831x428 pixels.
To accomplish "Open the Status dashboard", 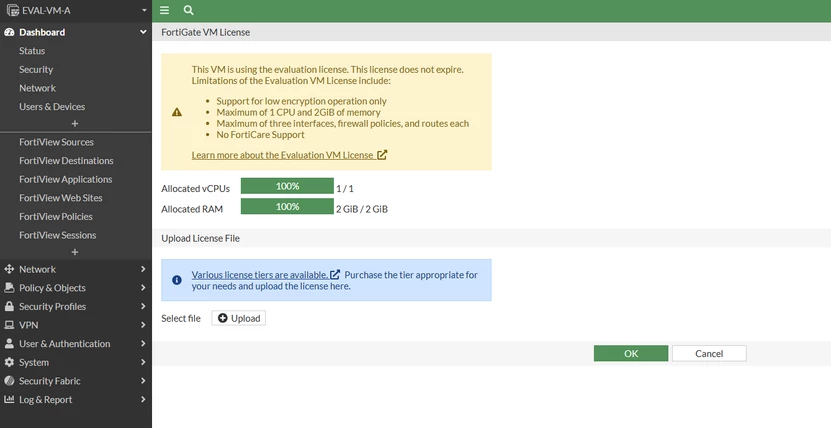I will click(32, 51).
